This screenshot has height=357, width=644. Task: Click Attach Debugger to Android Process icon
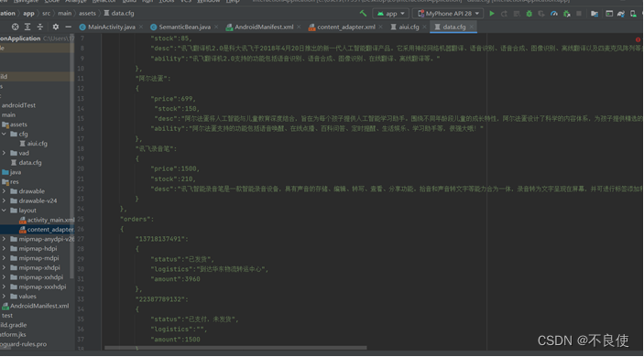click(567, 14)
